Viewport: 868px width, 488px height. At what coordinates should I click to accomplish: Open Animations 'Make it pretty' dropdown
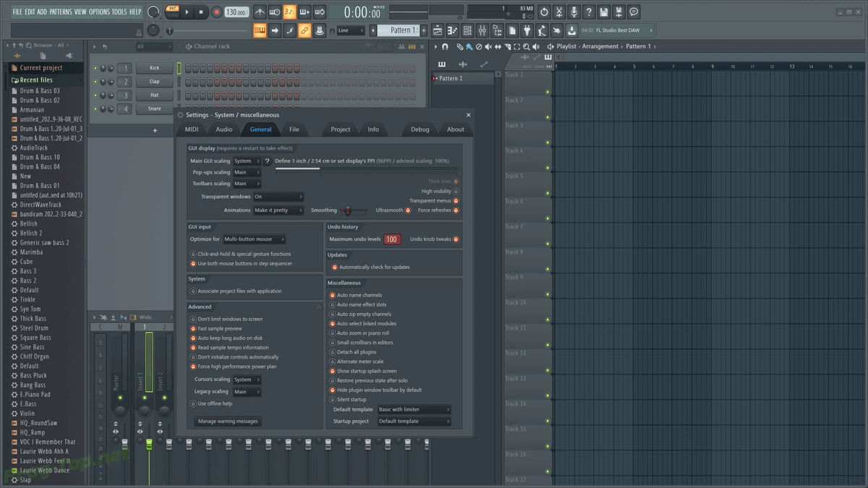pyautogui.click(x=278, y=210)
